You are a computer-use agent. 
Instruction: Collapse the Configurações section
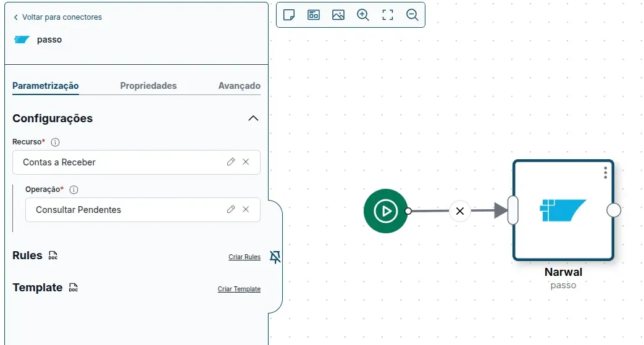tap(253, 118)
